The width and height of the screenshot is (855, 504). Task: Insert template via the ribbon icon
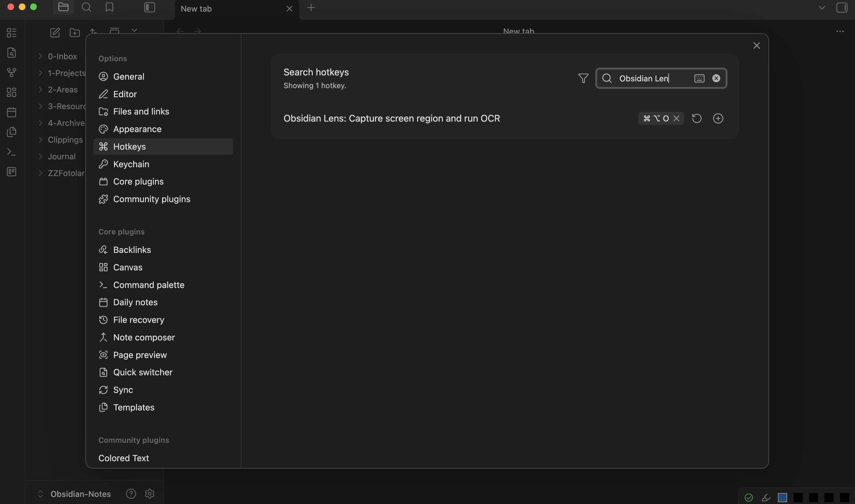pyautogui.click(x=12, y=132)
